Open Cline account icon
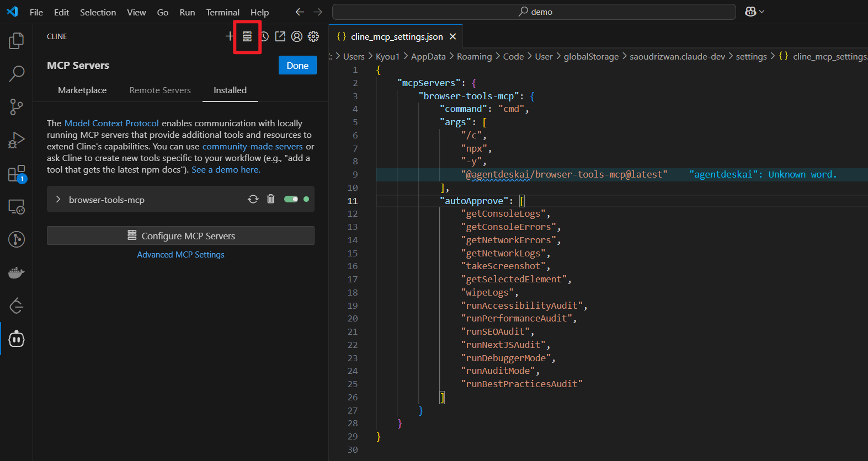 click(x=297, y=36)
